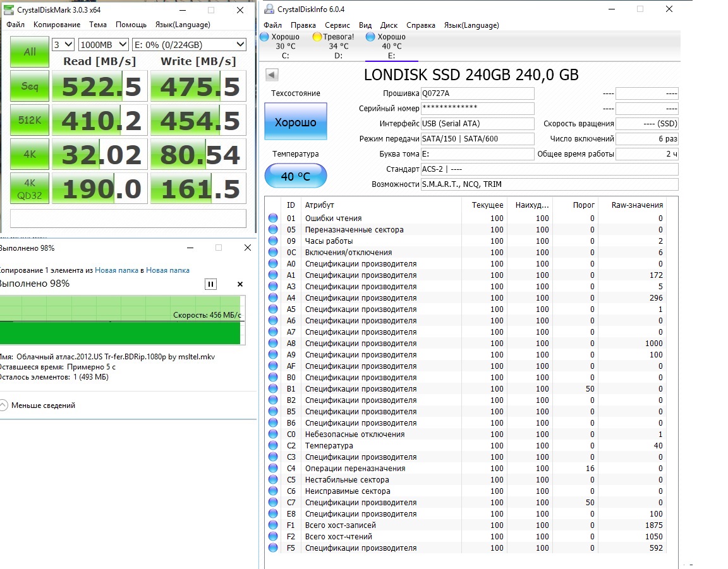Click the status orb for attribute 05
The width and height of the screenshot is (728, 569).
click(273, 229)
